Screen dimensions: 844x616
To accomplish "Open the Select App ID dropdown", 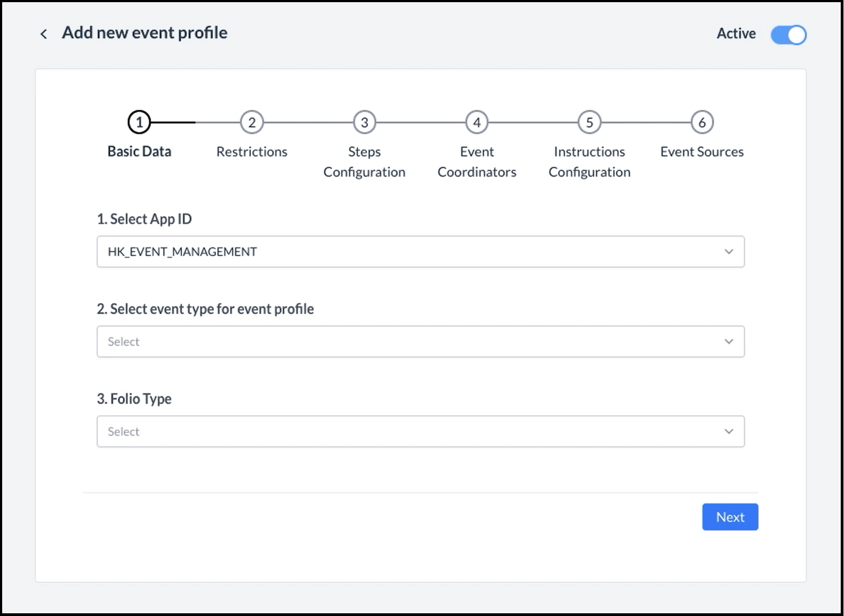I will pyautogui.click(x=420, y=252).
